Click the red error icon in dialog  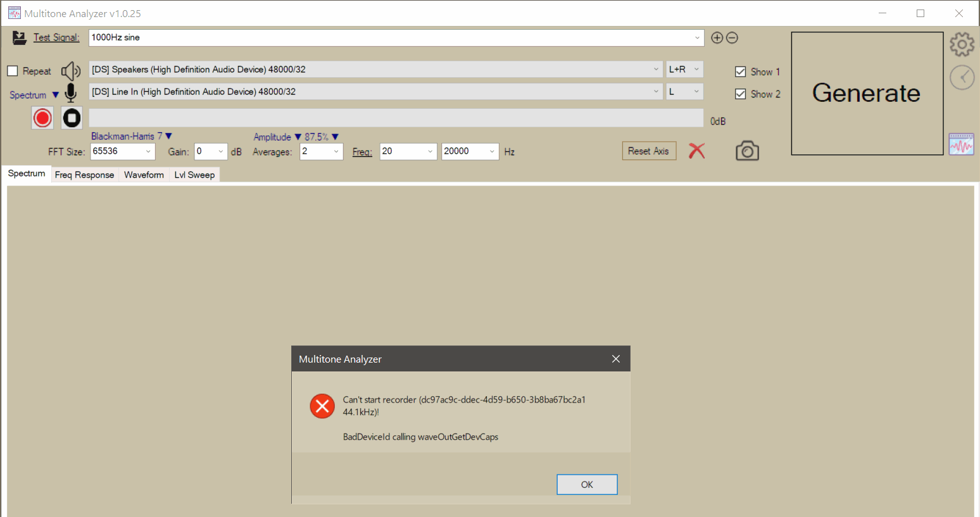pos(322,406)
